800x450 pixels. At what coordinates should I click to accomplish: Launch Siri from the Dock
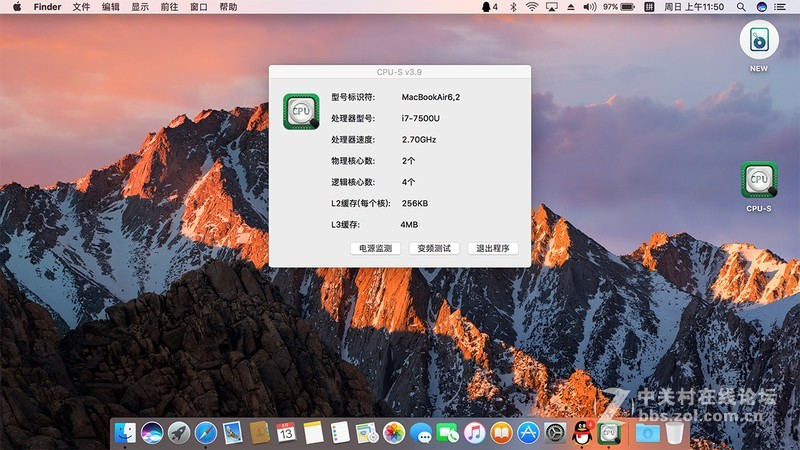click(x=152, y=433)
